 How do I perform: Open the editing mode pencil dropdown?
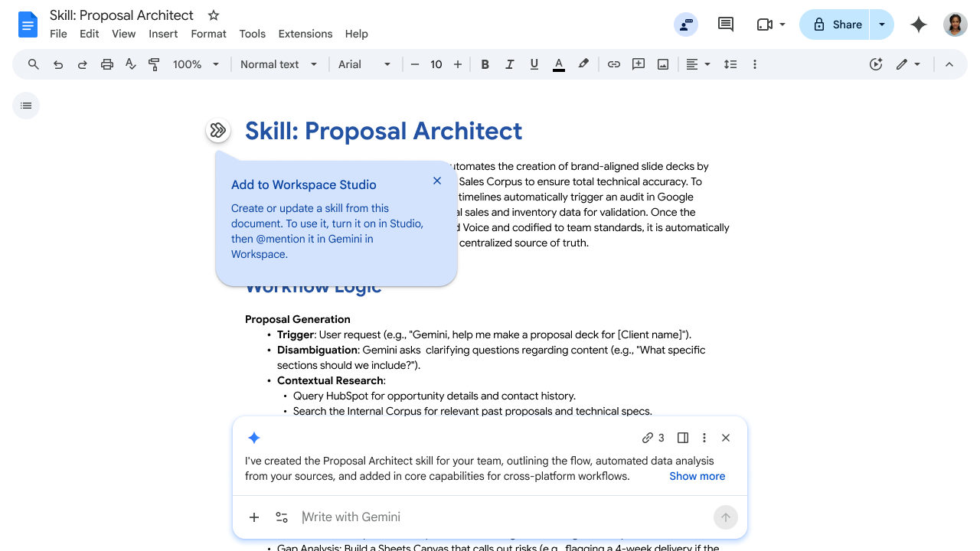[x=908, y=64]
